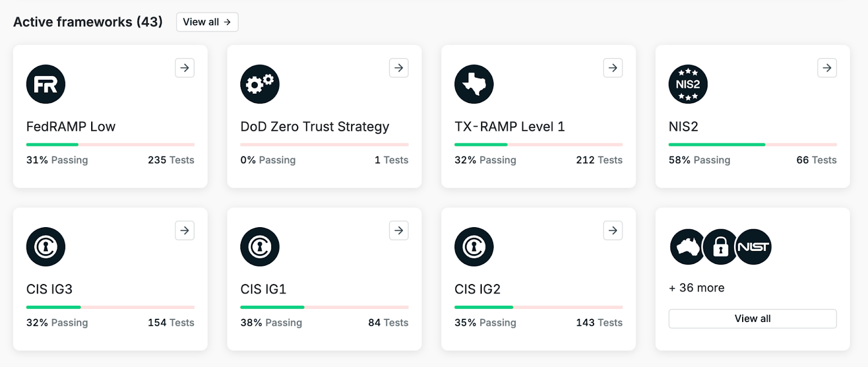The image size is (868, 367).
Task: Open DoD Zero Trust Strategy arrow button
Action: pyautogui.click(x=399, y=68)
